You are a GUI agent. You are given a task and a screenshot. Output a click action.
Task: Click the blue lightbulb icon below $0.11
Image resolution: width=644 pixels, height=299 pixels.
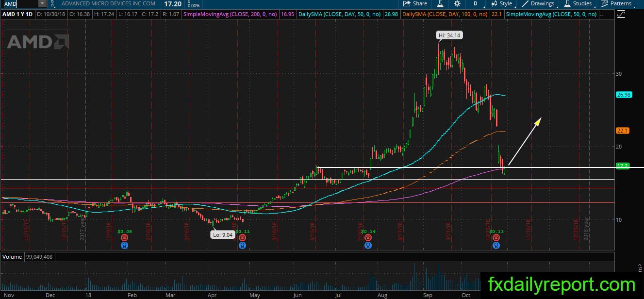[x=242, y=246]
